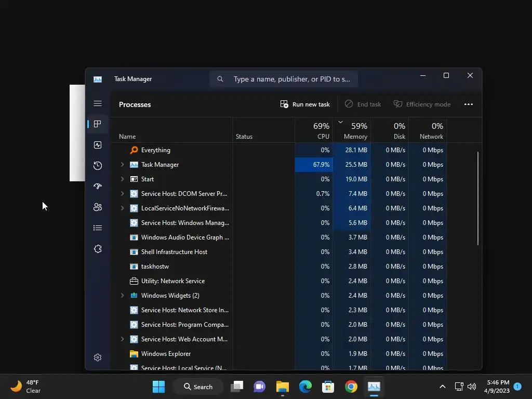Screen dimensions: 532x399
Task: Select the Shell Infrastructure Host row
Action: pos(279,252)
